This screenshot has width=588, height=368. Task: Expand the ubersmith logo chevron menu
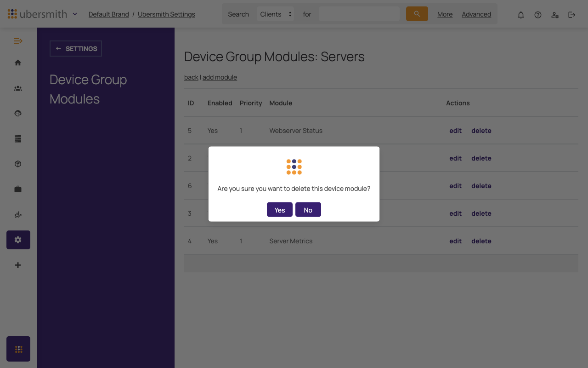point(75,14)
